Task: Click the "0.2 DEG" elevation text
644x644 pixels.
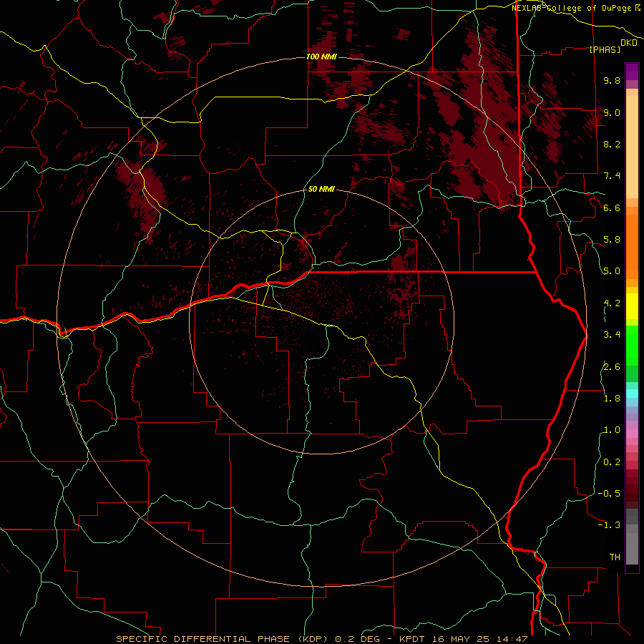Action: click(356, 639)
